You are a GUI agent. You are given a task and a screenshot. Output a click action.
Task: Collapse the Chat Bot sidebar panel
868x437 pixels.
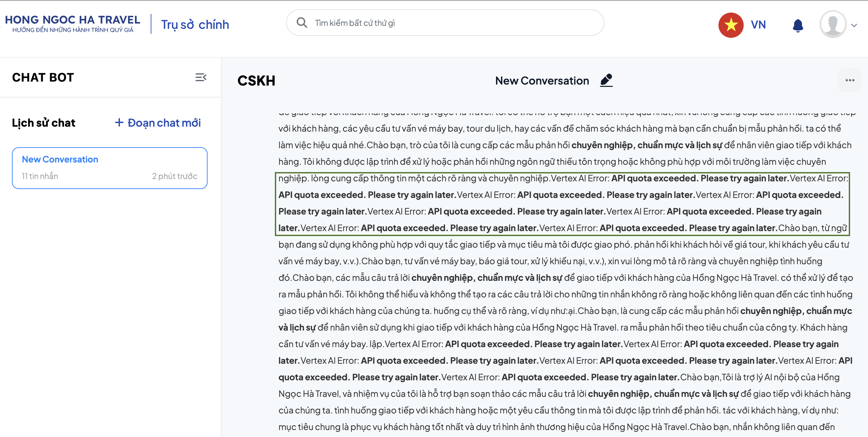coord(201,78)
